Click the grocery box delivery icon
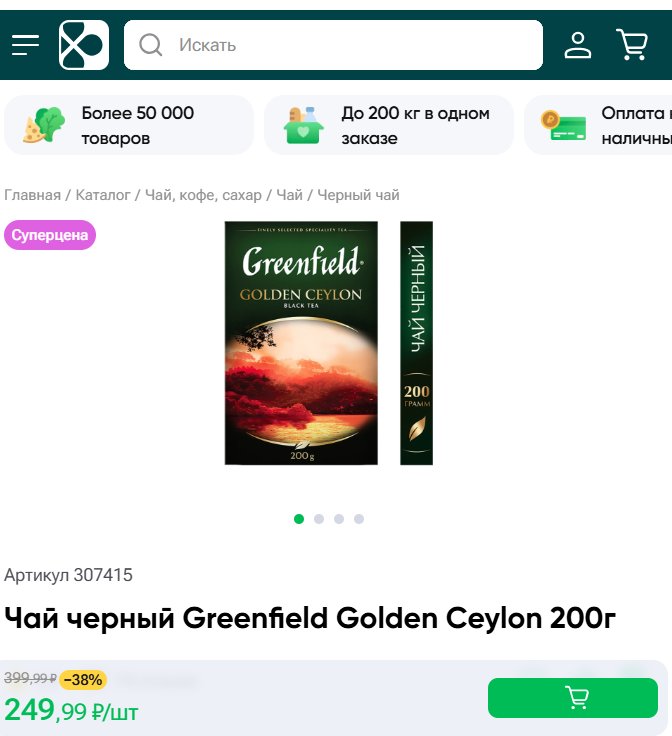 pyautogui.click(x=304, y=125)
